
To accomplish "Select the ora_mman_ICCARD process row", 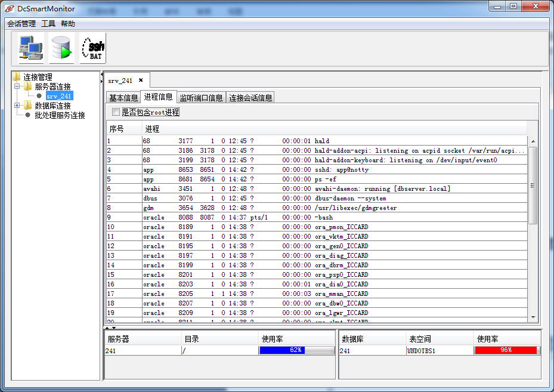I will [x=317, y=294].
